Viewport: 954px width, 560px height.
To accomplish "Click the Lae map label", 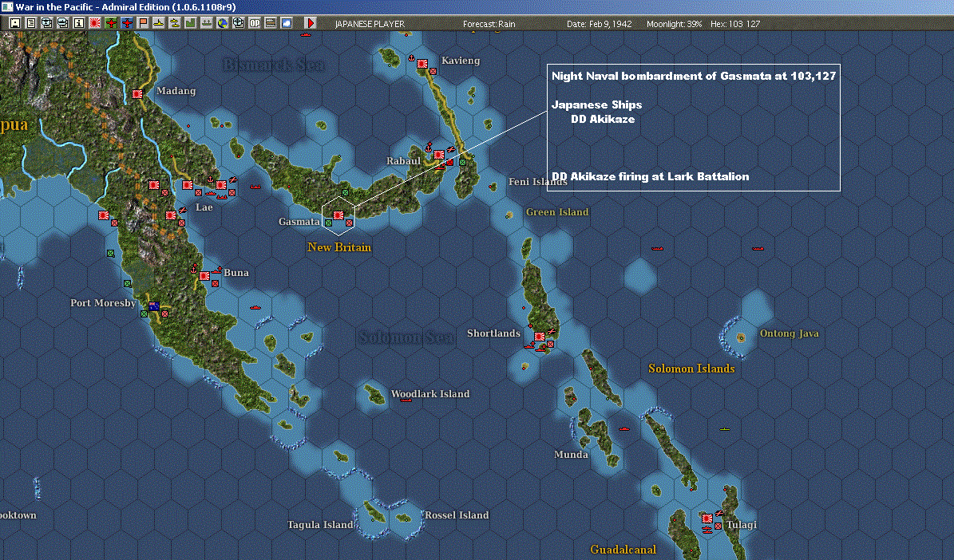I will click(204, 207).
